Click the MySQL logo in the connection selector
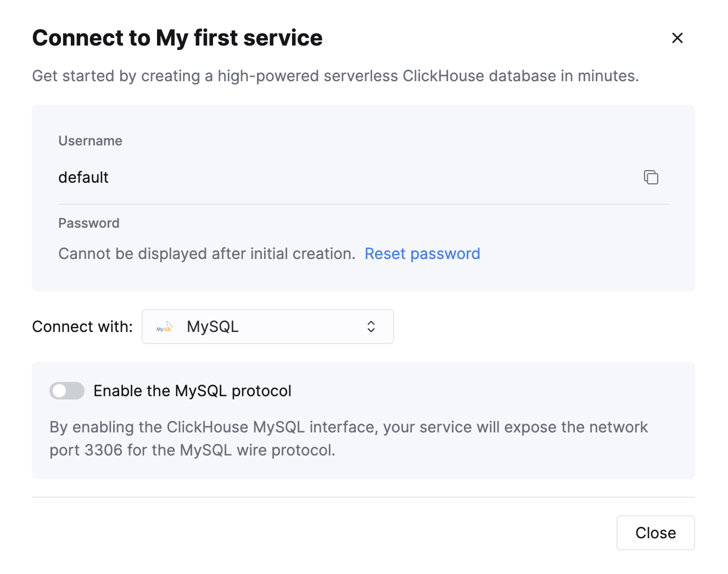Screen dimensions: 728x574 (x=163, y=327)
